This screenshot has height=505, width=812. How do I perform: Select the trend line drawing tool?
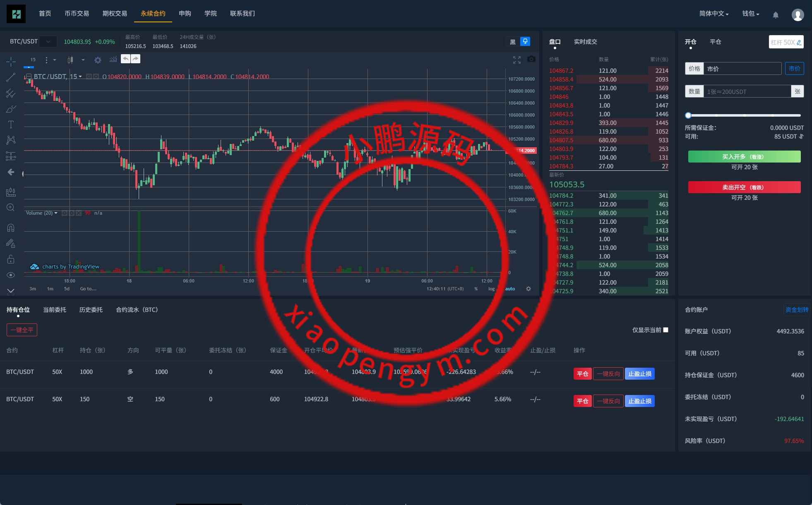(x=11, y=77)
